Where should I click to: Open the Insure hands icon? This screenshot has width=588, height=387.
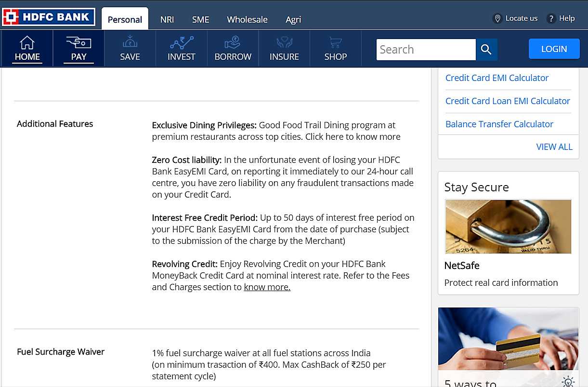[x=284, y=42]
